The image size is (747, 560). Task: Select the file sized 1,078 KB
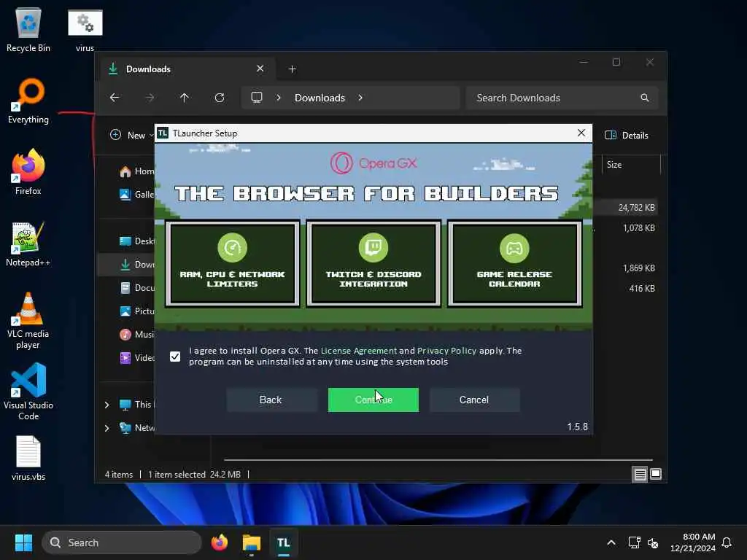[639, 228]
